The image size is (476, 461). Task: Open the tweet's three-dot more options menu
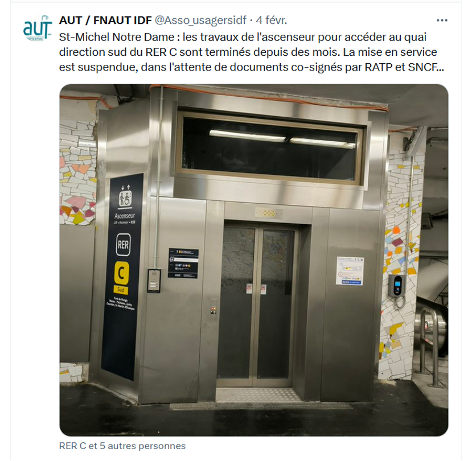(x=442, y=20)
